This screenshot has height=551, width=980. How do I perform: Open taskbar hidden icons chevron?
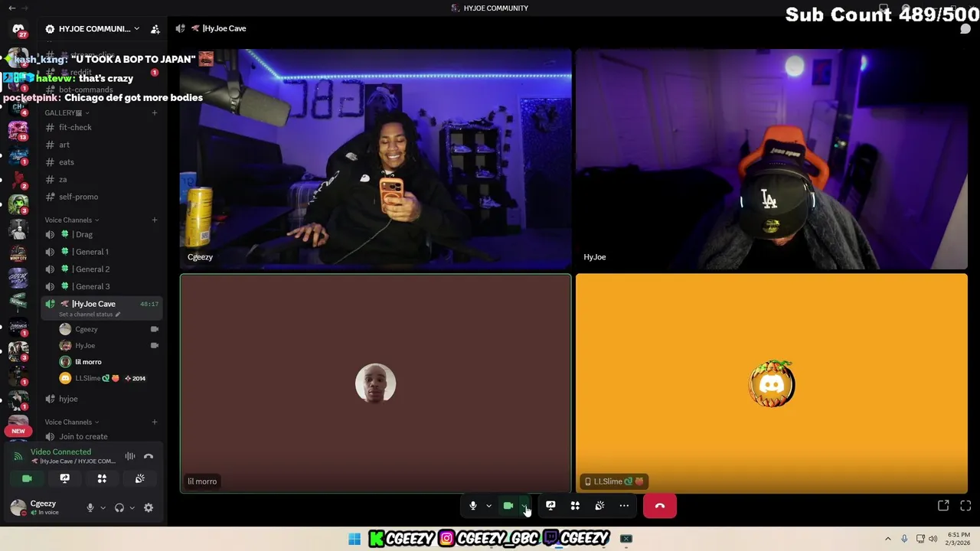click(888, 539)
